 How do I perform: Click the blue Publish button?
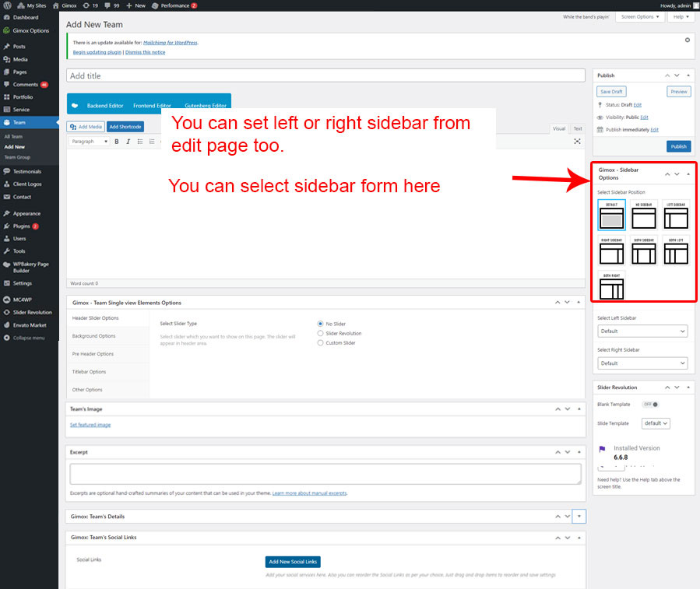click(x=678, y=146)
